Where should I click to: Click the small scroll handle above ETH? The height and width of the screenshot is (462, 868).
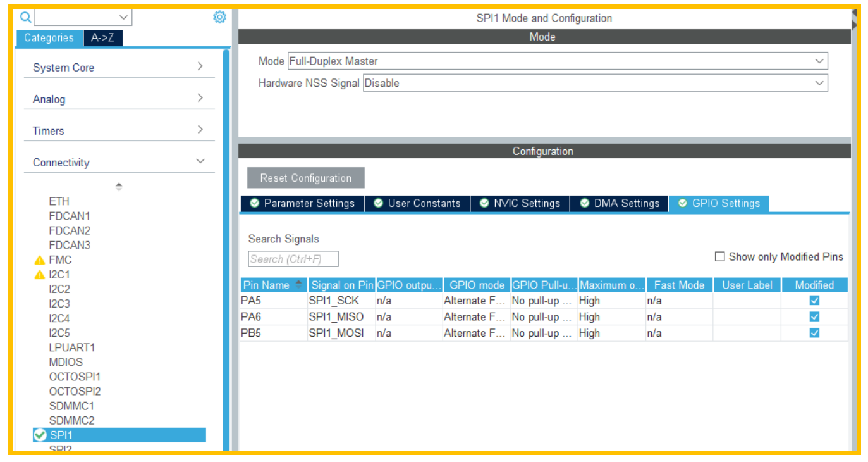pos(119,187)
